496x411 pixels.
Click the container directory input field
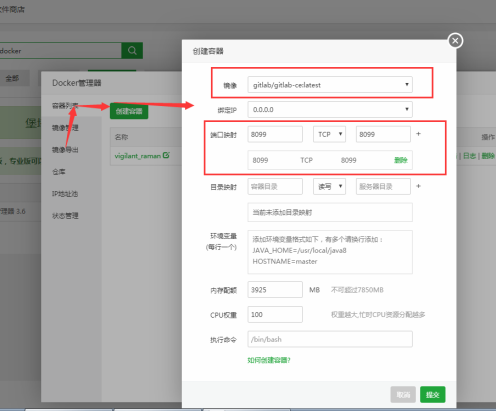point(275,186)
